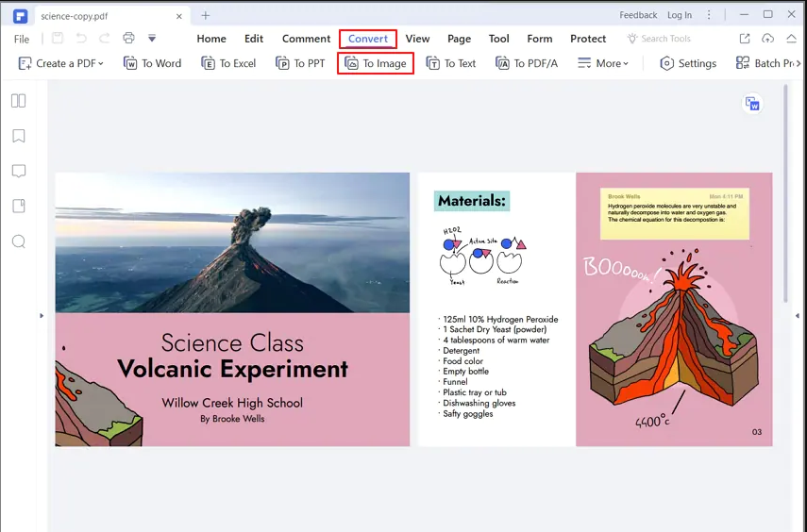This screenshot has width=807, height=532.
Task: Open the comments panel in left sidebar
Action: [x=19, y=171]
